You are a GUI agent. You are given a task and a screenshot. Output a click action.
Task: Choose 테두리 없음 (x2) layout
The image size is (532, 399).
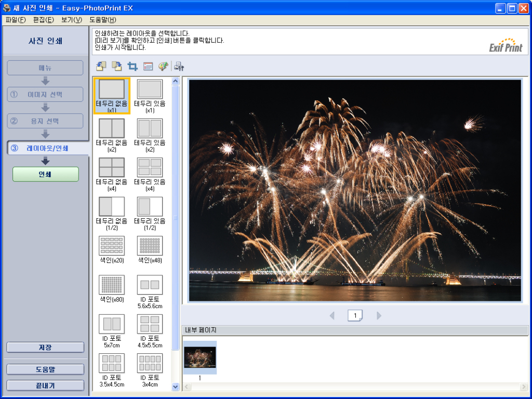pyautogui.click(x=112, y=136)
